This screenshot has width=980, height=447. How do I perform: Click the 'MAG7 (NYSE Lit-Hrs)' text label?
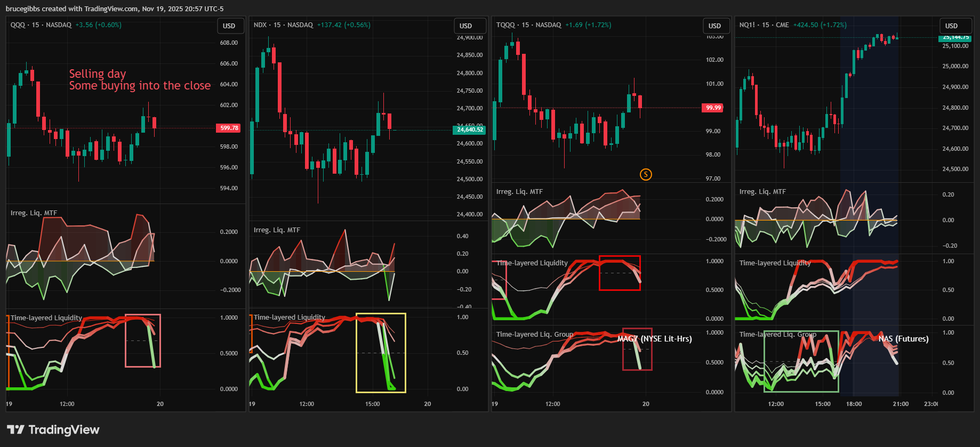click(x=654, y=339)
